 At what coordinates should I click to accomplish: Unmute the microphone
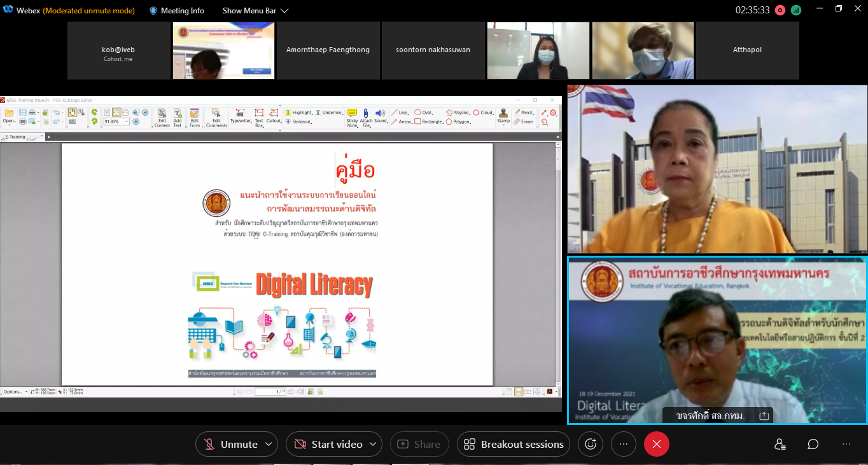click(231, 444)
